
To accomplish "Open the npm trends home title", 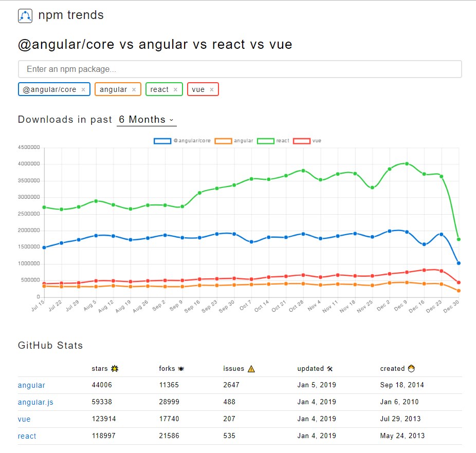I will point(71,15).
